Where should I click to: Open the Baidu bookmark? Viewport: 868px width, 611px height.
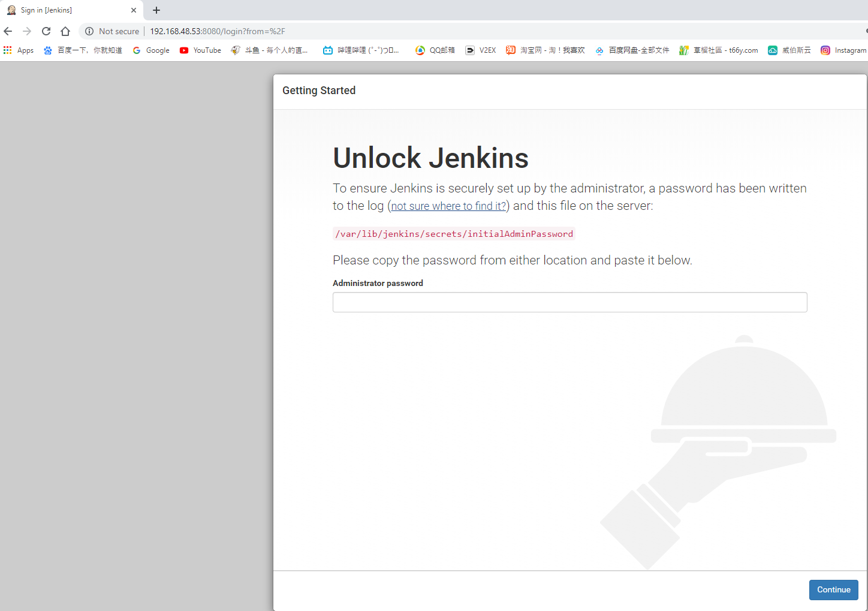(83, 50)
